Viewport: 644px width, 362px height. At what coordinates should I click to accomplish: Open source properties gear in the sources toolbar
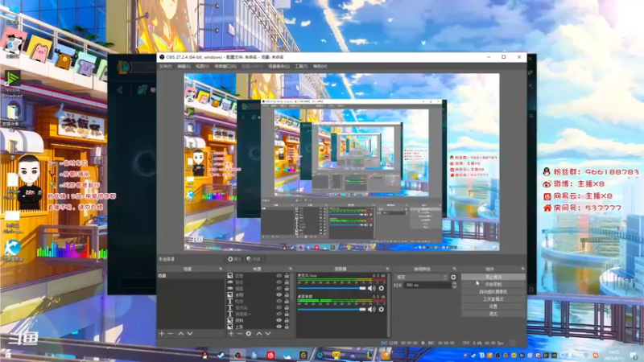tap(249, 334)
